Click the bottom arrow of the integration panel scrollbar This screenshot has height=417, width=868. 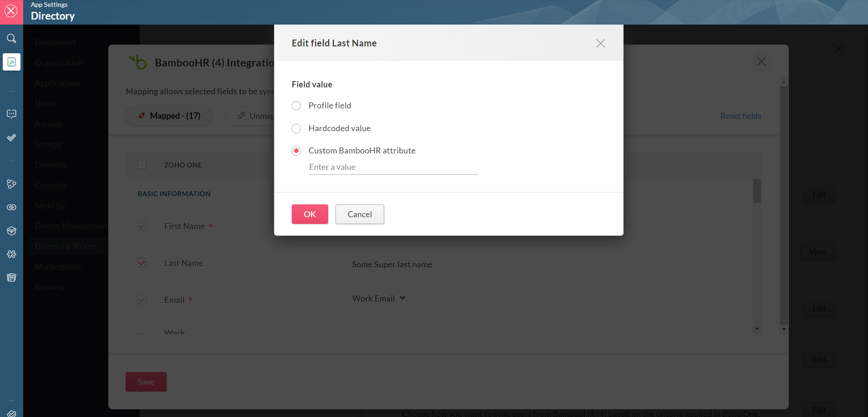coord(784,329)
